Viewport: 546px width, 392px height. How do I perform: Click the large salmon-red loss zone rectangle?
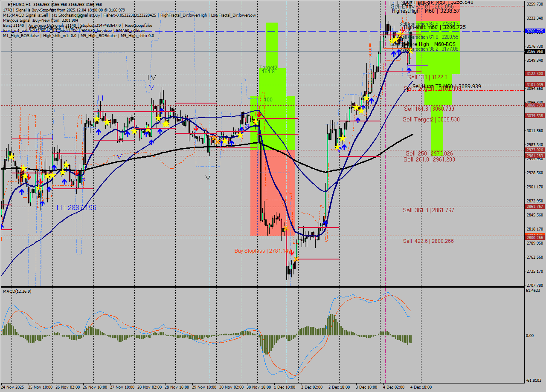pyautogui.click(x=272, y=192)
